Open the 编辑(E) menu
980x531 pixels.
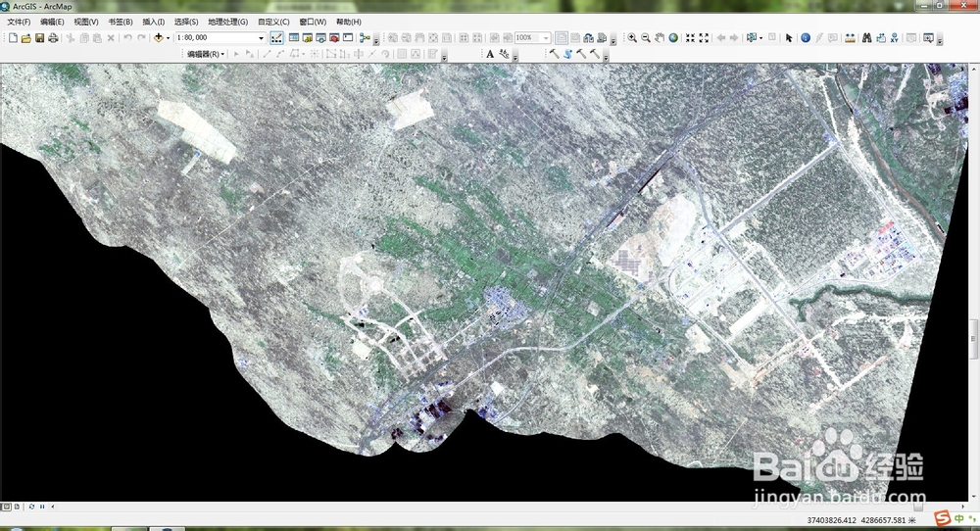point(53,22)
